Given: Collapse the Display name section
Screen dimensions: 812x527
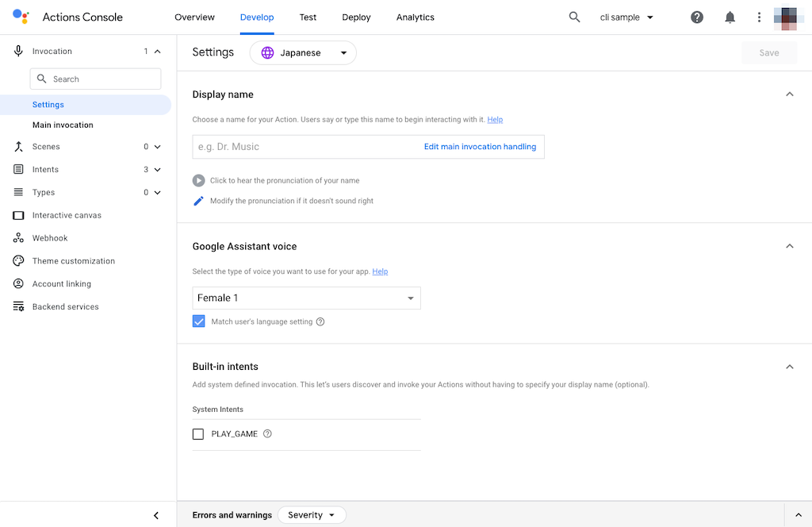Looking at the screenshot, I should [789, 94].
